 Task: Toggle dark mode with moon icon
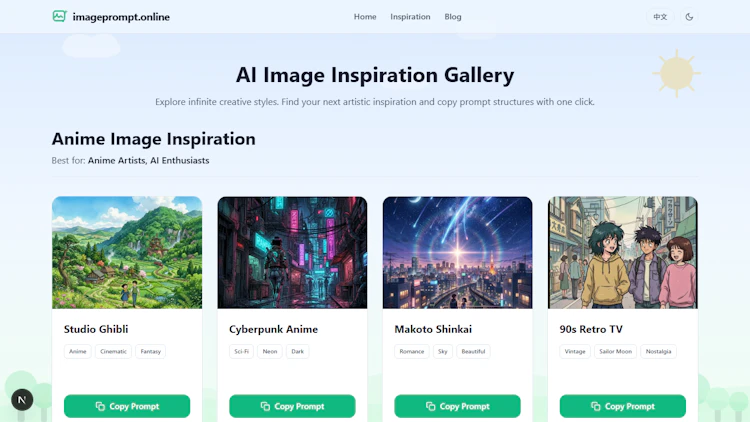(x=689, y=17)
